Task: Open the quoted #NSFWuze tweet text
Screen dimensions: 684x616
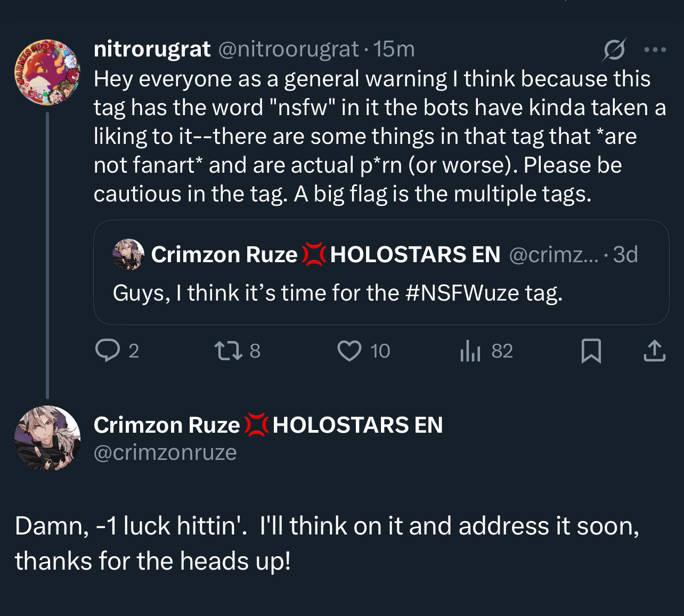Action: [337, 293]
